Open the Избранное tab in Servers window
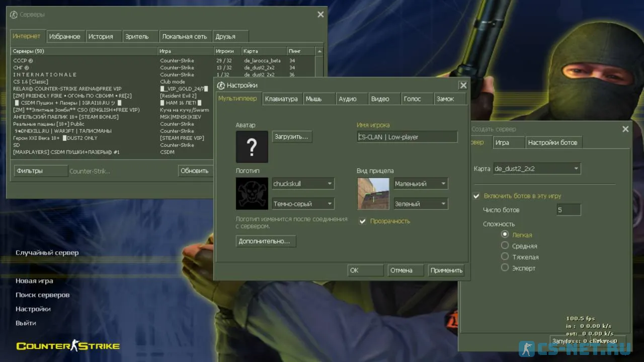The width and height of the screenshot is (644, 362). pyautogui.click(x=65, y=37)
